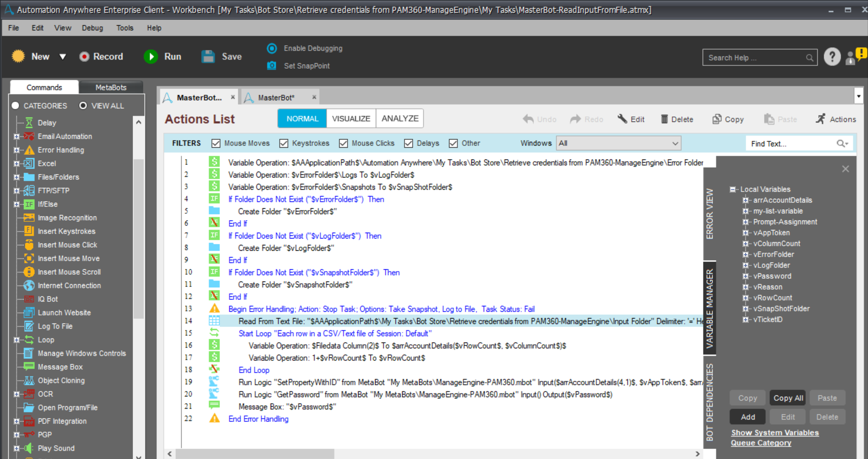Select the VIEW ALL radio button
This screenshot has height=459, width=868.
pos(83,106)
